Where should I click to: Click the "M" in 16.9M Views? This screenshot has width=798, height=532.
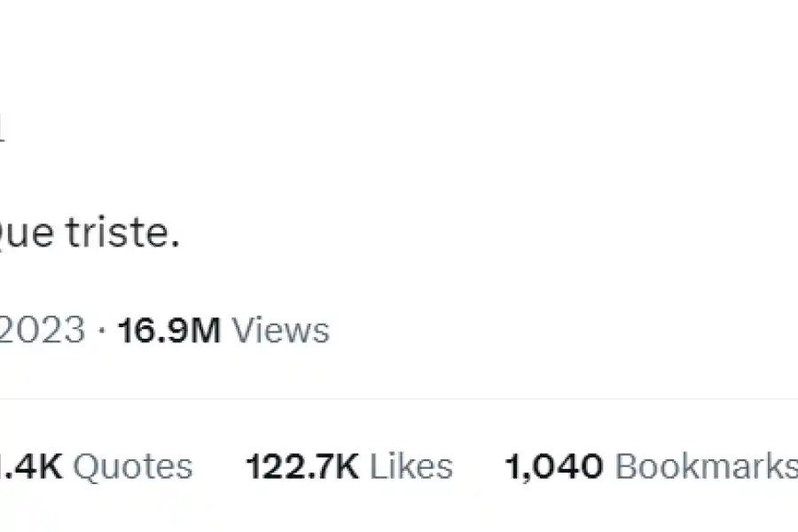pos(207,331)
